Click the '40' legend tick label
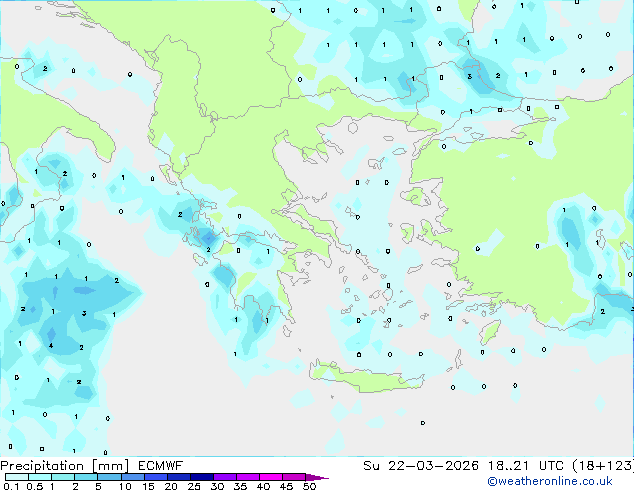 263,486
